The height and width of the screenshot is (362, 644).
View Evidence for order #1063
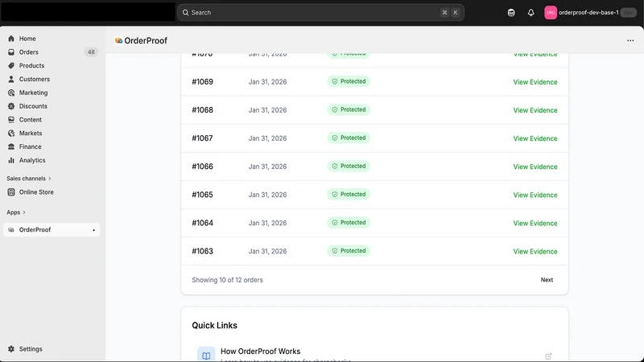click(535, 252)
